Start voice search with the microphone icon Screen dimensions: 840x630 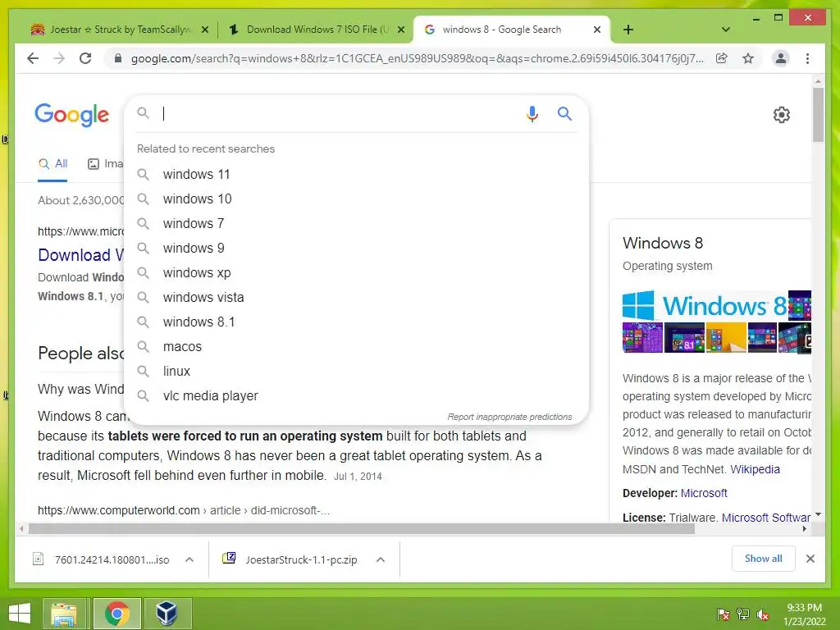coord(532,113)
